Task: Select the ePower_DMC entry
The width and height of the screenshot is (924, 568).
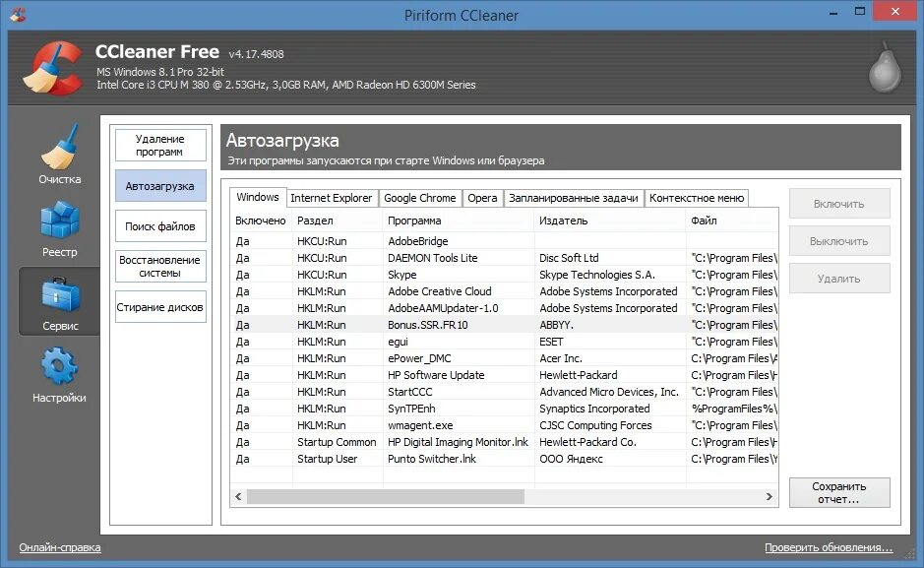Action: pyautogui.click(x=505, y=358)
